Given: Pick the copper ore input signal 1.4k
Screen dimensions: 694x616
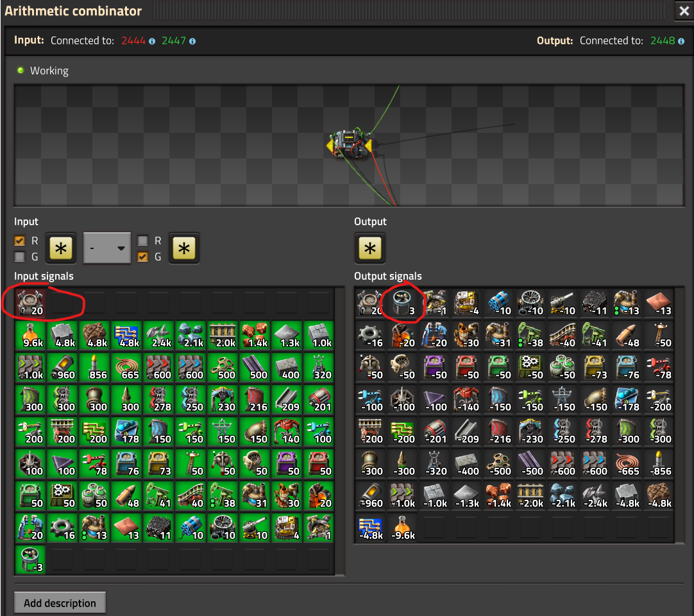Looking at the screenshot, I should [255, 335].
